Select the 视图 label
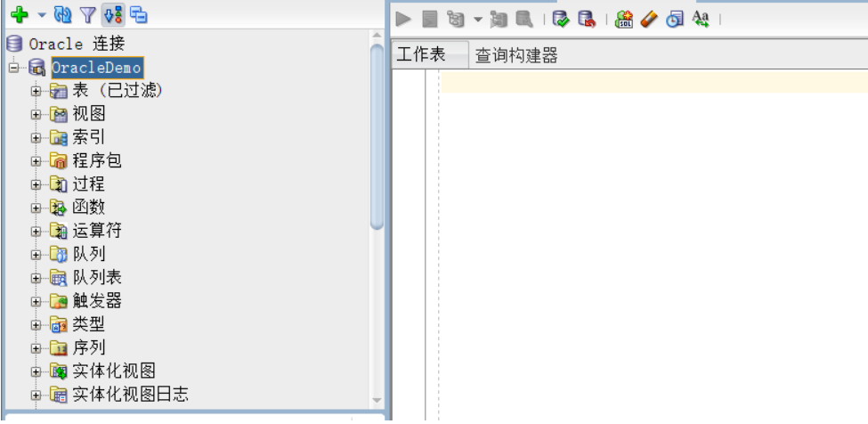 88,114
